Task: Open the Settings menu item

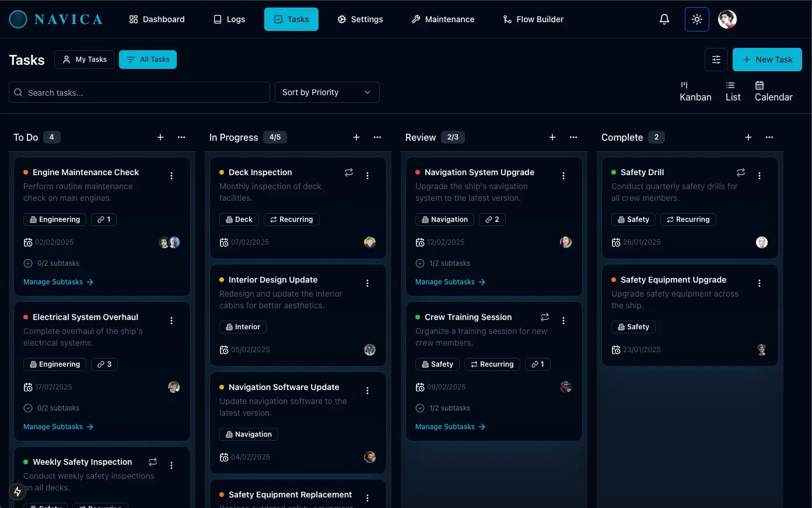Action: (360, 19)
